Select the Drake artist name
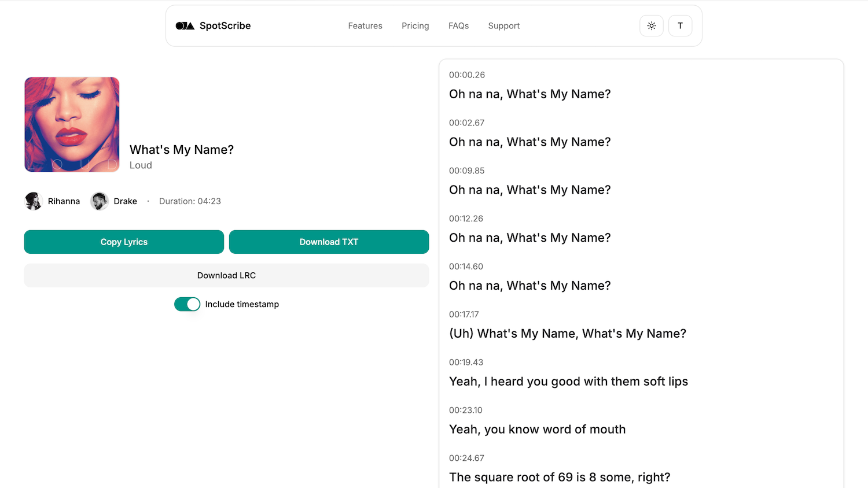Image resolution: width=868 pixels, height=488 pixels. click(x=125, y=201)
